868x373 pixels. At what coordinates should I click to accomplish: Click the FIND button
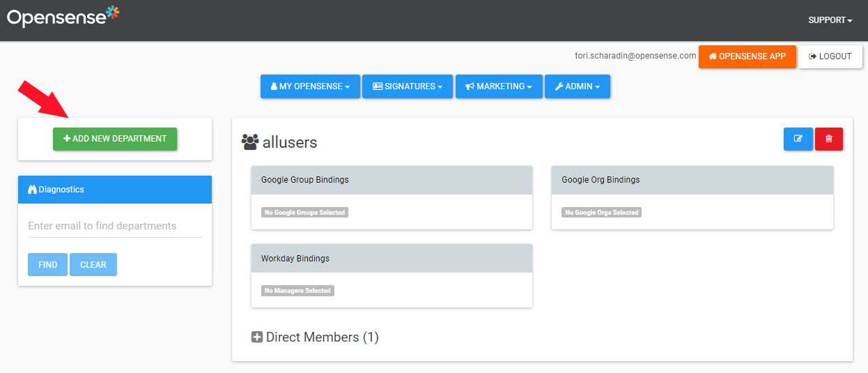[48, 265]
